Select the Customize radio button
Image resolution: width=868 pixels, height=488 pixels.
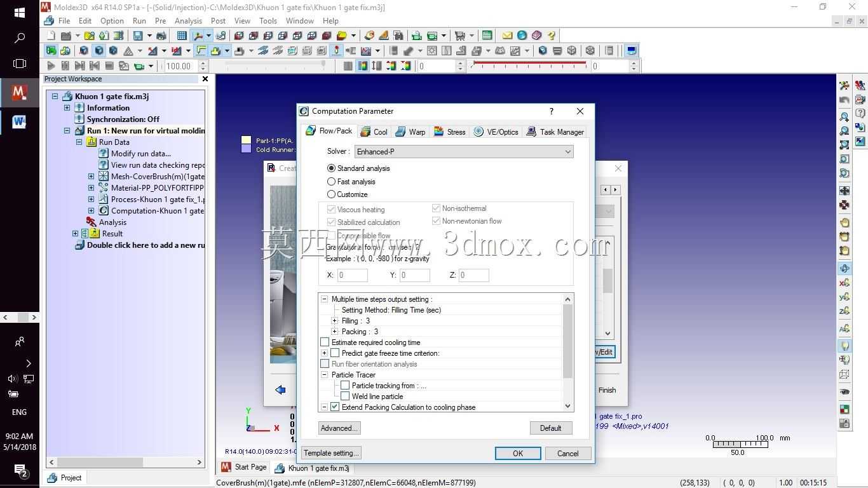pyautogui.click(x=331, y=194)
